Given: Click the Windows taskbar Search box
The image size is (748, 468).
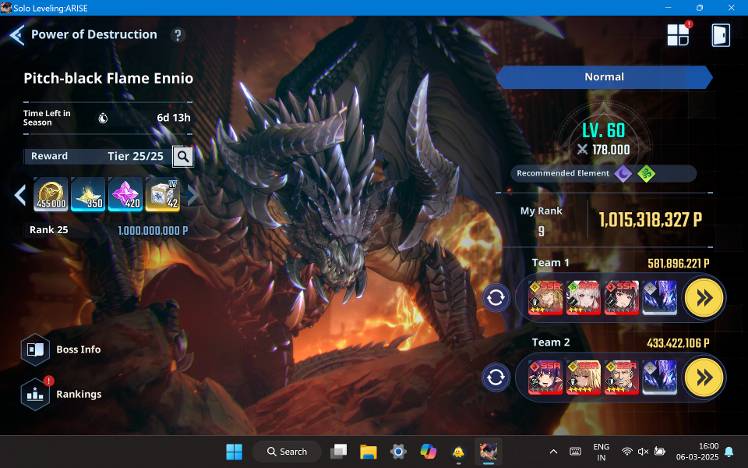Looking at the screenshot, I should point(286,452).
